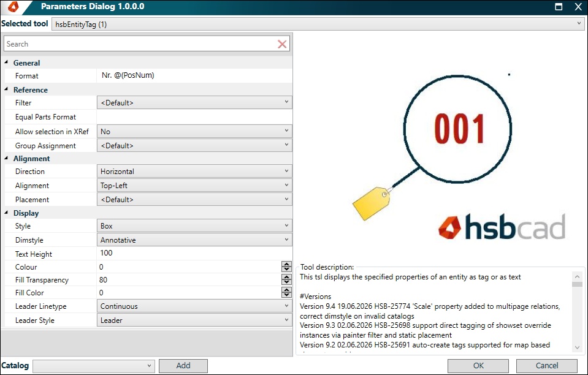Collapse the Alignment section

click(x=6, y=158)
